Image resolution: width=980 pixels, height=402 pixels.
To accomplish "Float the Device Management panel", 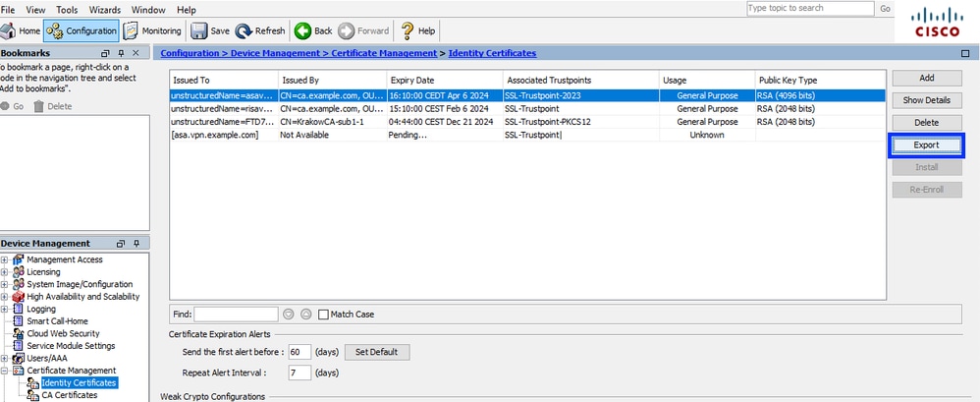I will click(x=121, y=243).
